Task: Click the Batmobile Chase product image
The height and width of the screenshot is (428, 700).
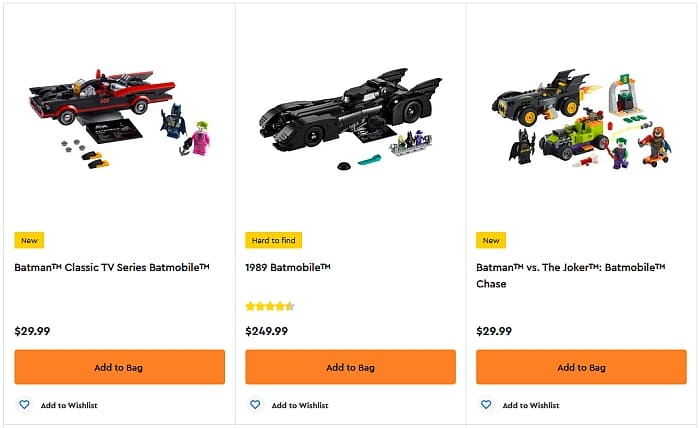Action: click(x=583, y=120)
